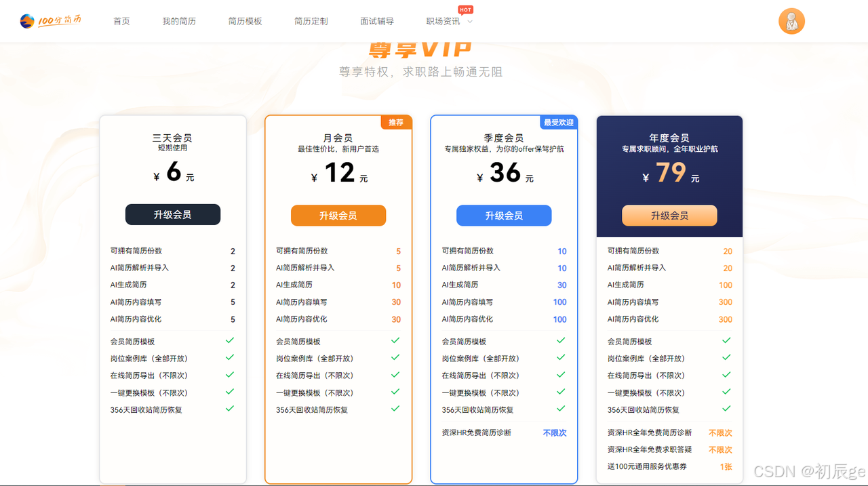Open the user avatar profile icon
Image resolution: width=868 pixels, height=486 pixels.
coord(791,21)
